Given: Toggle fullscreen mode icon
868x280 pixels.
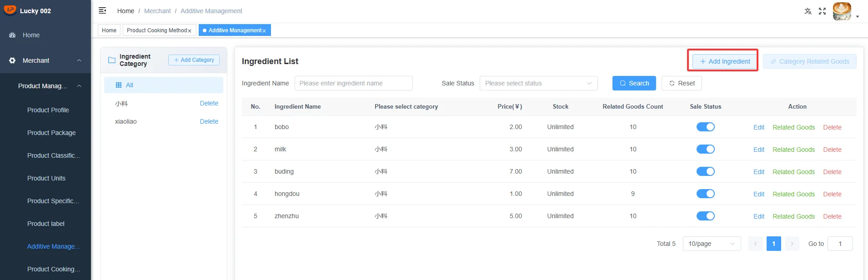Looking at the screenshot, I should pyautogui.click(x=822, y=11).
